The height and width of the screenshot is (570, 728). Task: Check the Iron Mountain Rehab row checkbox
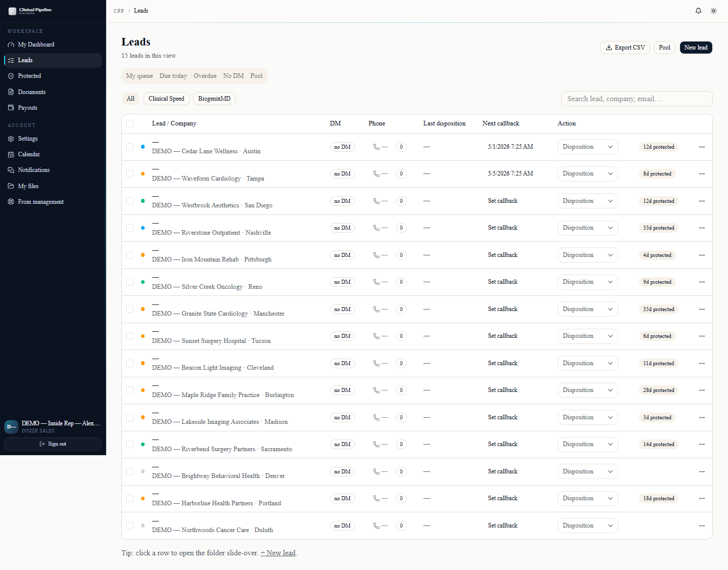tap(130, 255)
